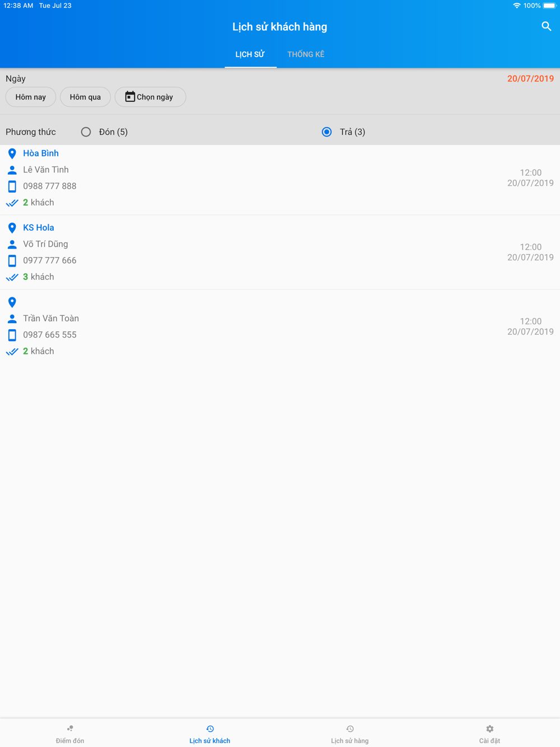Click person icon next to Trần Văn Toàn

[x=12, y=319]
